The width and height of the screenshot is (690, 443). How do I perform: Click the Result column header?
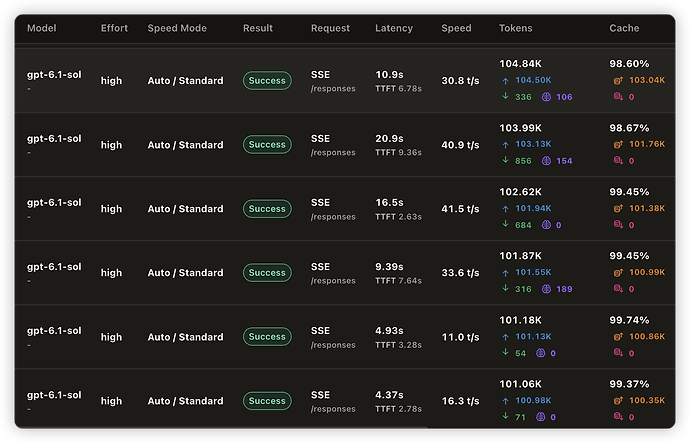coord(258,28)
